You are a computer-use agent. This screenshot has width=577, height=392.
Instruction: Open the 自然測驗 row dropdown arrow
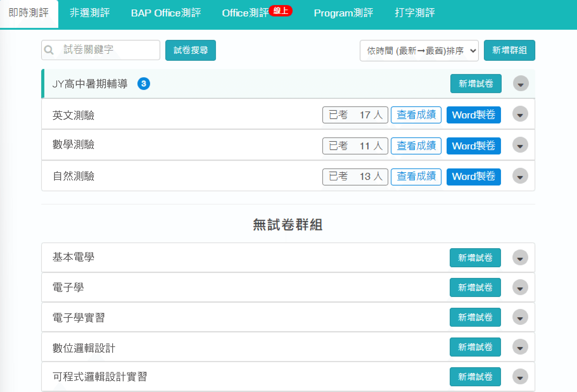(x=520, y=176)
